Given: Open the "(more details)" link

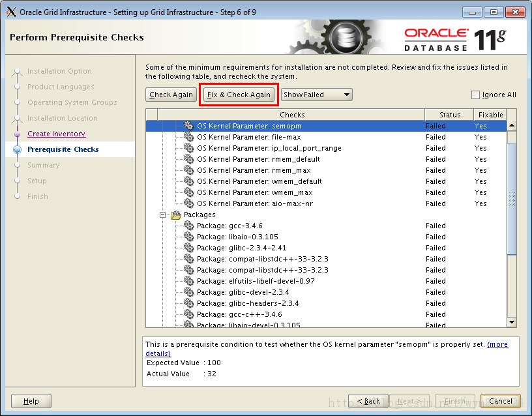Looking at the screenshot, I should 498,344.
